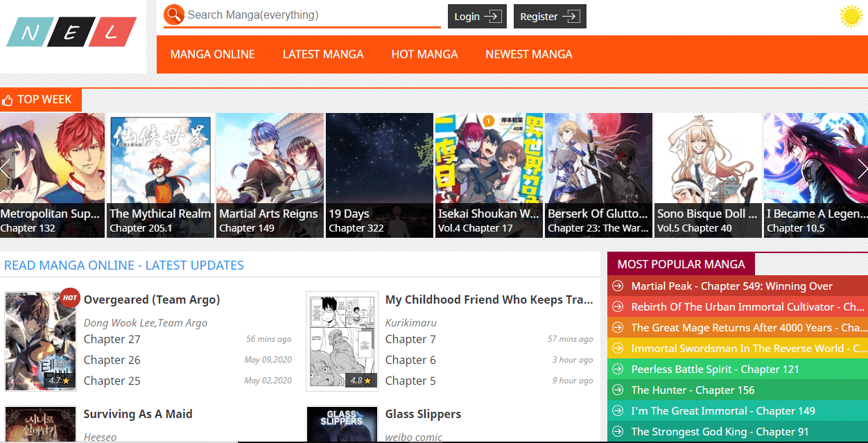Screen dimensions: 868x443
Task: Click the arrow icon beside Martial Peak
Action: [x=618, y=286]
